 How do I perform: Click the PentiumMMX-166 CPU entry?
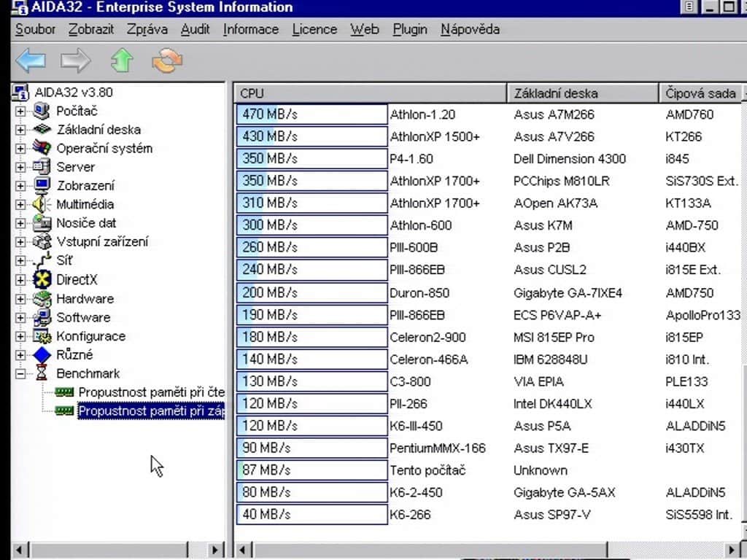438,448
